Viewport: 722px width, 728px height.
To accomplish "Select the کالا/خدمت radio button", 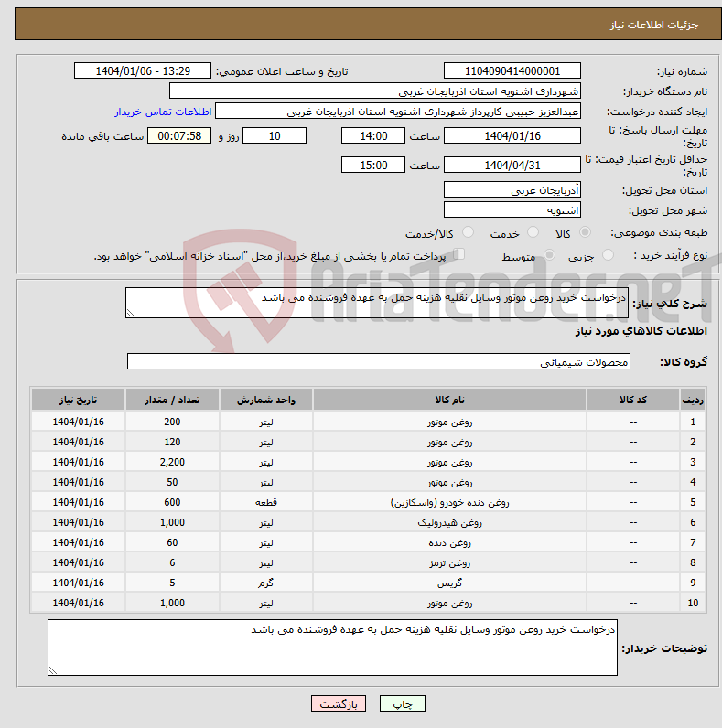I will point(468,232).
